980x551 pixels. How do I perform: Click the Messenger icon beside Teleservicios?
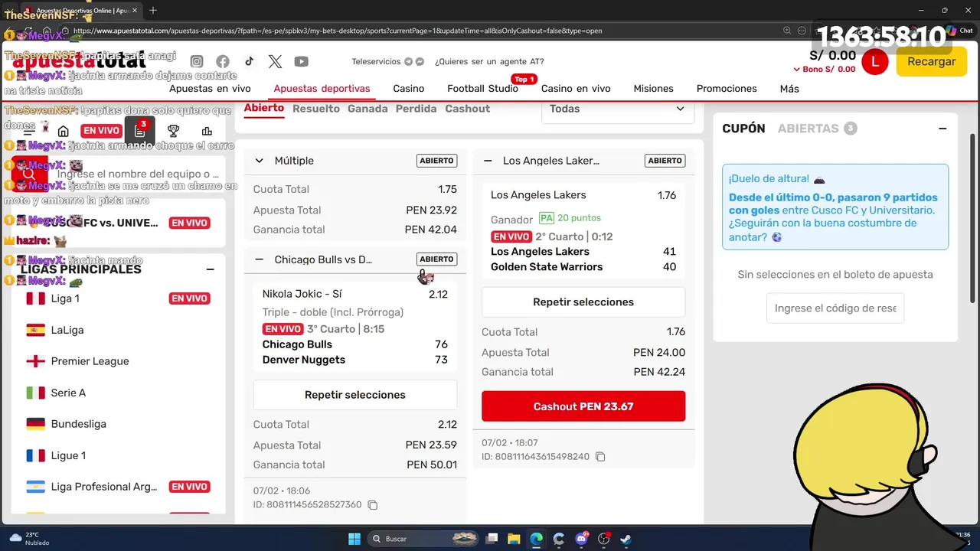coord(420,62)
